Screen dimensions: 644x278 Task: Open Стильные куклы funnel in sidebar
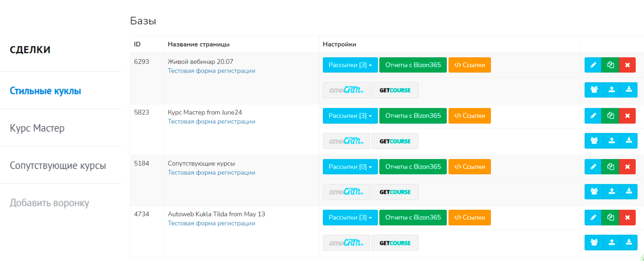(45, 91)
